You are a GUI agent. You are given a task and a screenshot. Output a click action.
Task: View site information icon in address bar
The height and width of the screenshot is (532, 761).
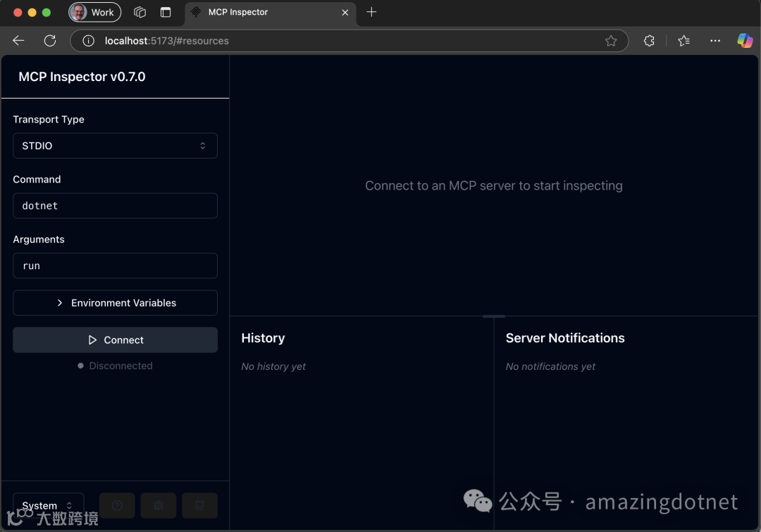pyautogui.click(x=88, y=41)
